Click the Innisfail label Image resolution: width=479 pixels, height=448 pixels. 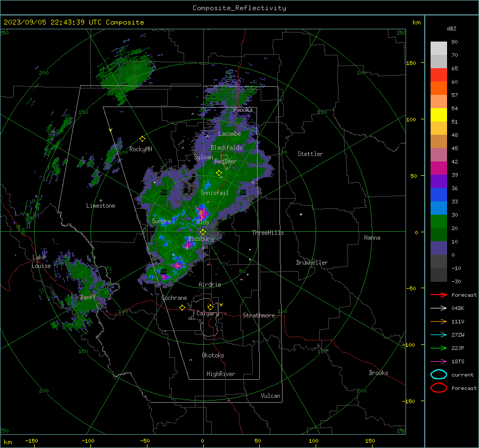[214, 193]
